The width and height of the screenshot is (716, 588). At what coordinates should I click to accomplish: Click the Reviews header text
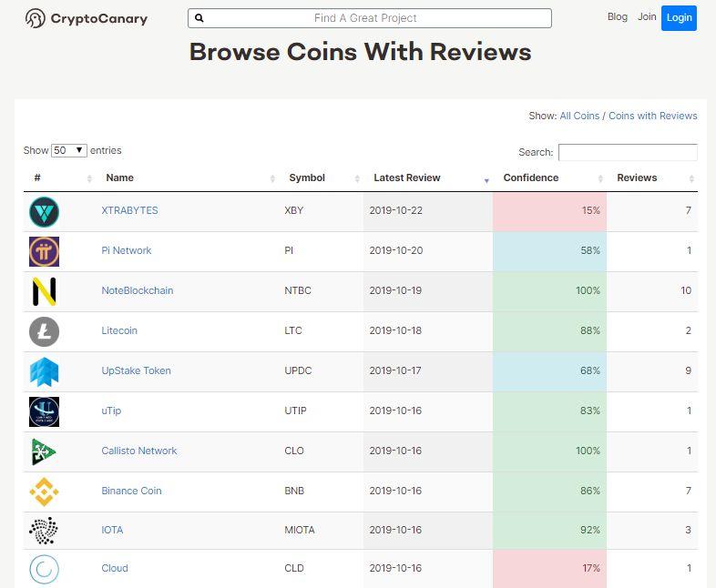pos(637,177)
